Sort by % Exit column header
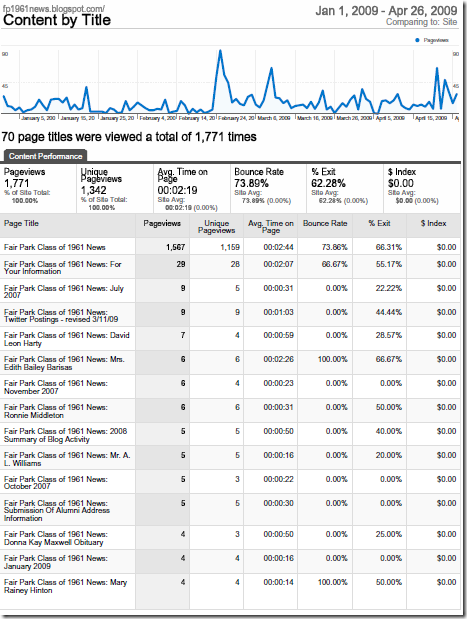 (x=379, y=223)
